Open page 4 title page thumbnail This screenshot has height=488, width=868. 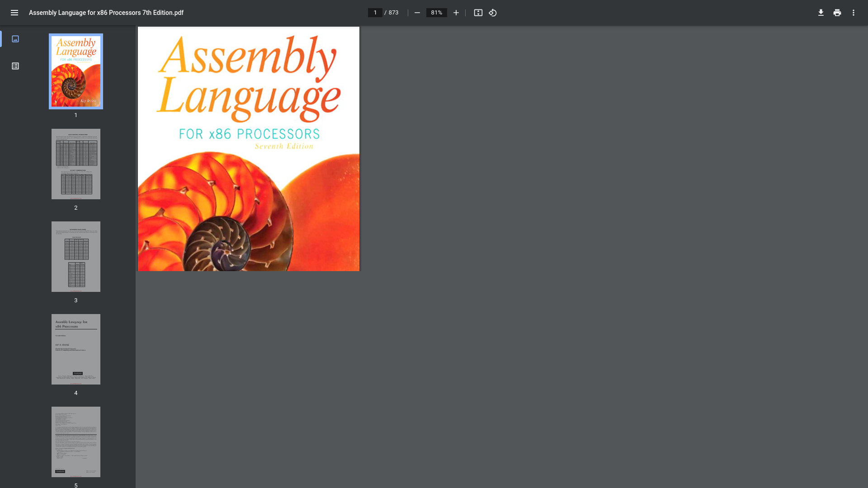pos(76,349)
